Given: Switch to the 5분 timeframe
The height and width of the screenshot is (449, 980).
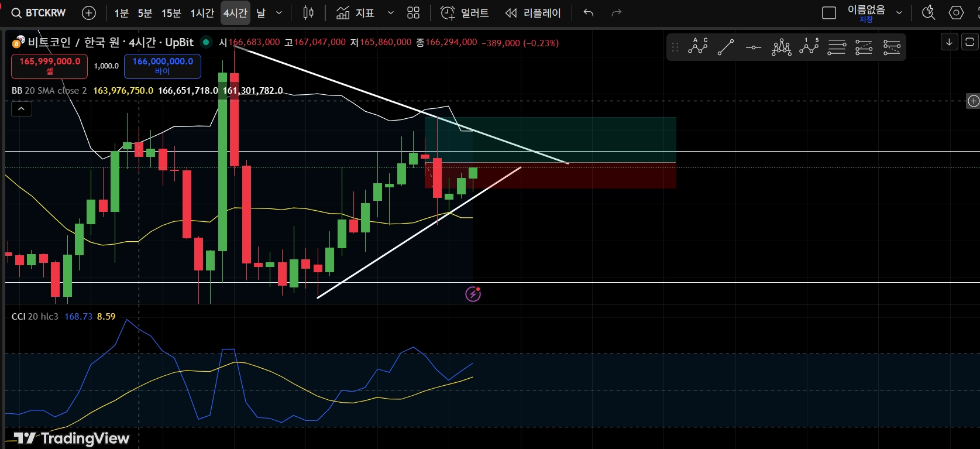Looking at the screenshot, I should coord(145,13).
